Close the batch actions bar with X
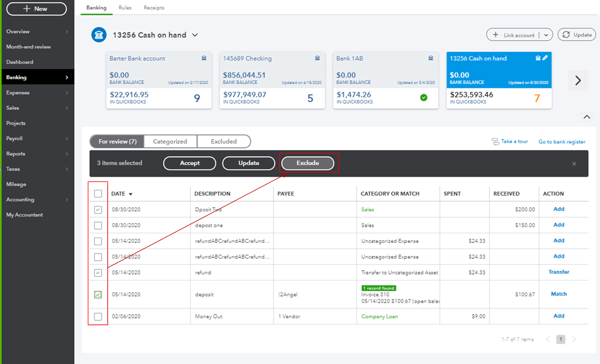This screenshot has height=364, width=600. (x=574, y=164)
